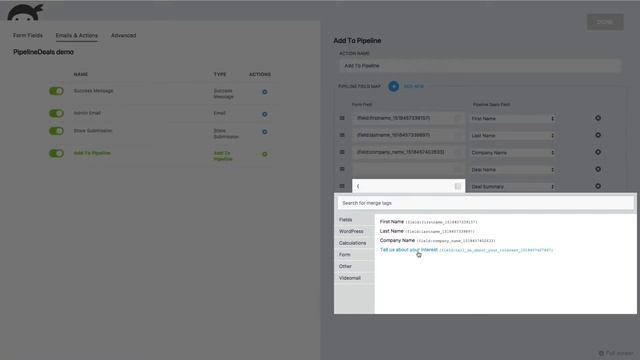Select the Add To Pipeline action name

(92, 153)
